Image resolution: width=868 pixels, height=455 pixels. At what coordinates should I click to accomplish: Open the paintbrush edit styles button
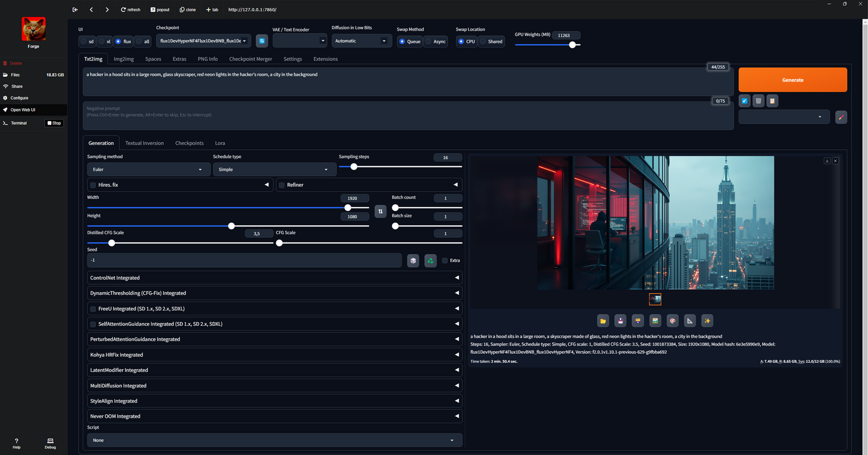pyautogui.click(x=841, y=117)
